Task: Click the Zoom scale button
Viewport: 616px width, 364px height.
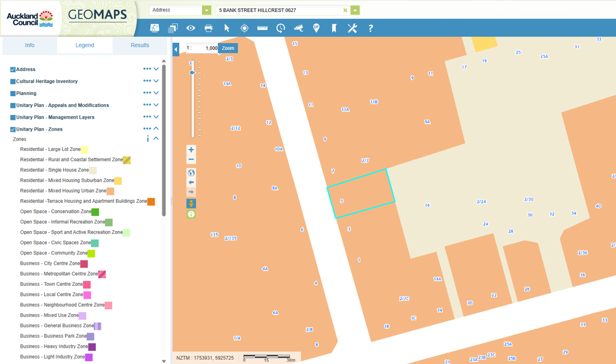Action: [x=227, y=48]
